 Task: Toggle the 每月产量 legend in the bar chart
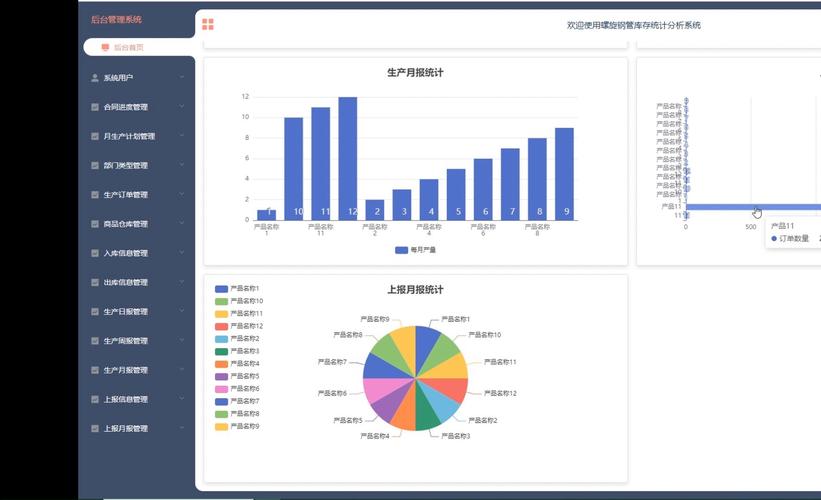[x=415, y=250]
